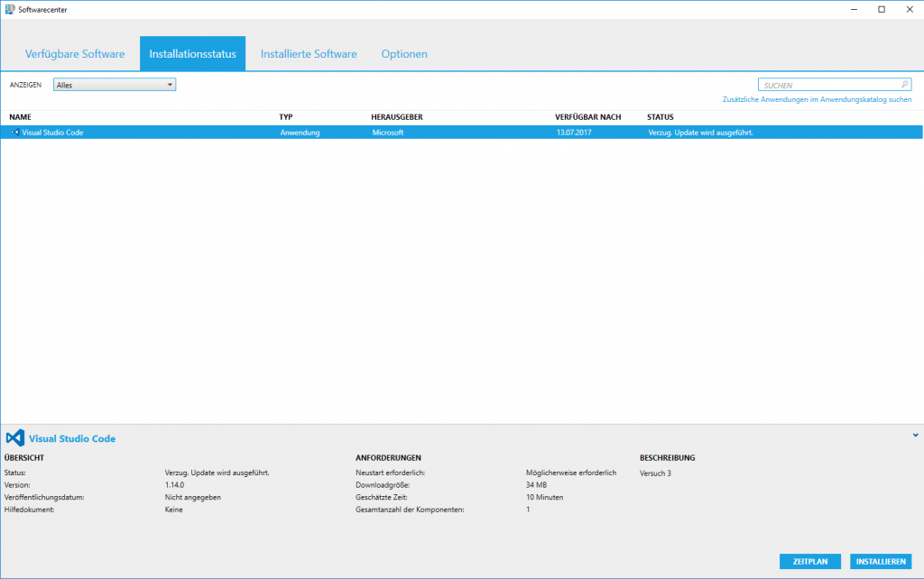Sort by the Typ column header
This screenshot has height=579, width=924.
pyautogui.click(x=286, y=117)
